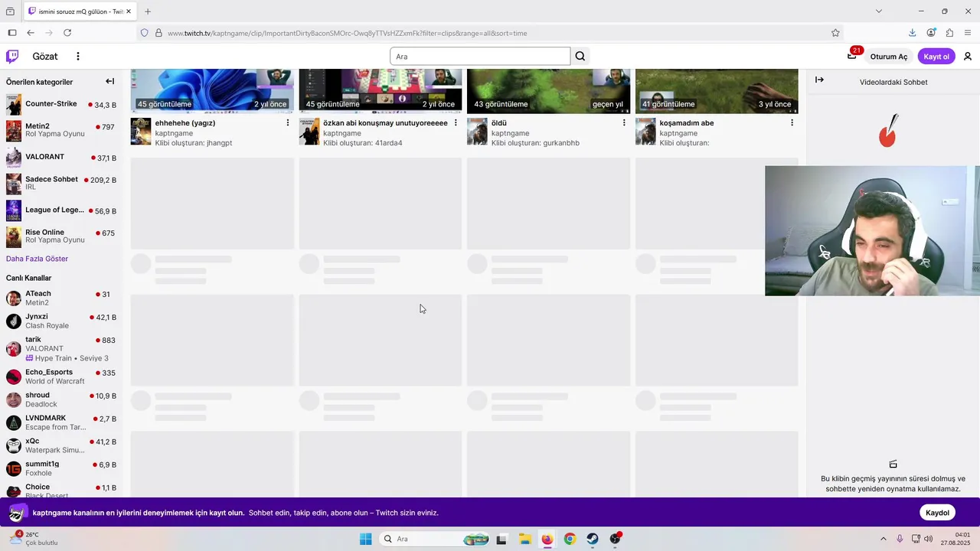Select the ismini soruoz mQ gülüon tab

80,11
